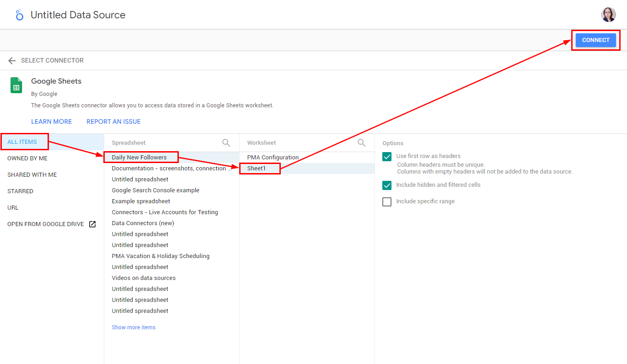627x364 pixels.
Task: Toggle Use first row as headers
Action: [x=387, y=157]
